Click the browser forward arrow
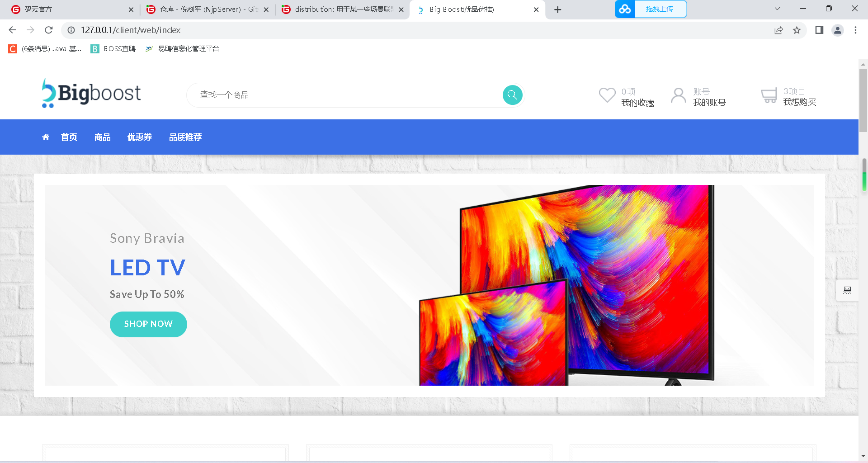The height and width of the screenshot is (463, 868). [x=30, y=30]
